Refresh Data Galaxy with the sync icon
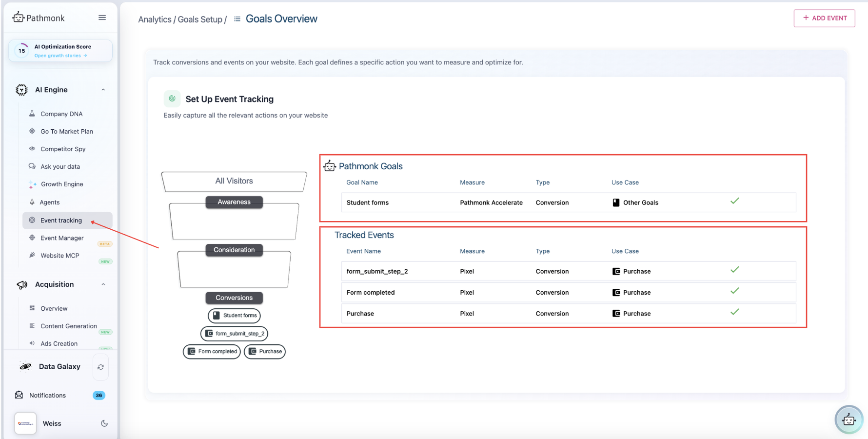Image resolution: width=868 pixels, height=439 pixels. (100, 367)
